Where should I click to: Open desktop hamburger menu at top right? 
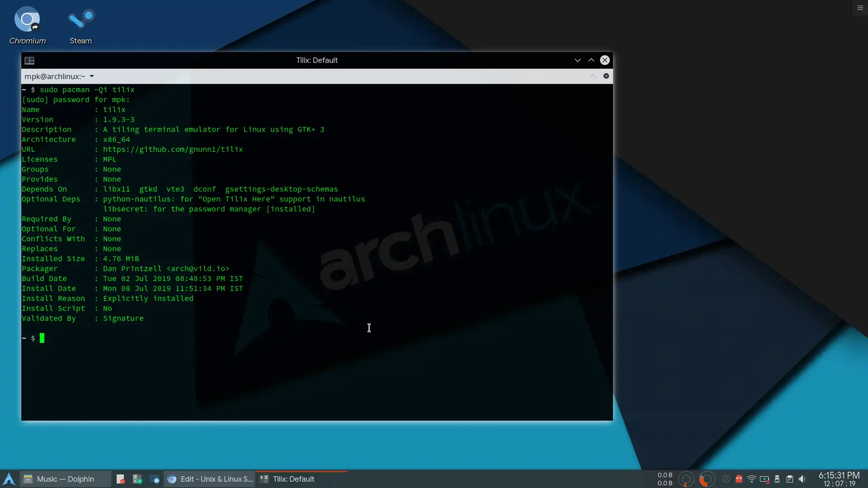(x=860, y=8)
